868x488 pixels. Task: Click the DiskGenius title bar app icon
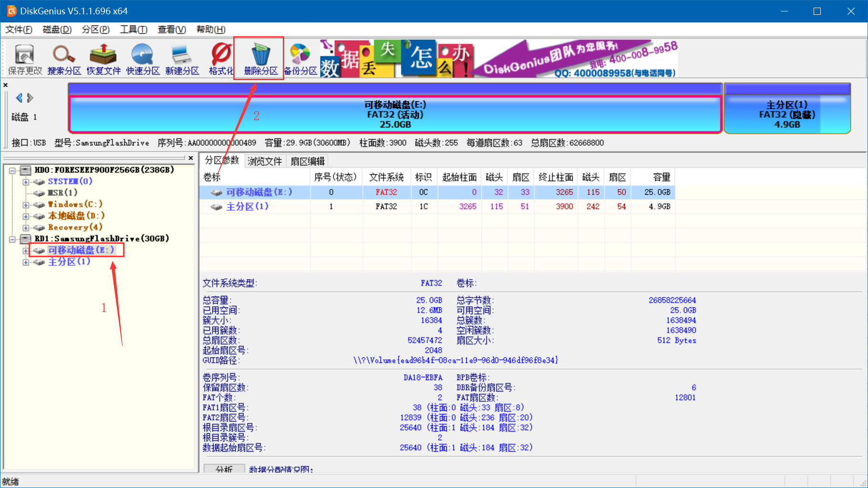[x=11, y=11]
